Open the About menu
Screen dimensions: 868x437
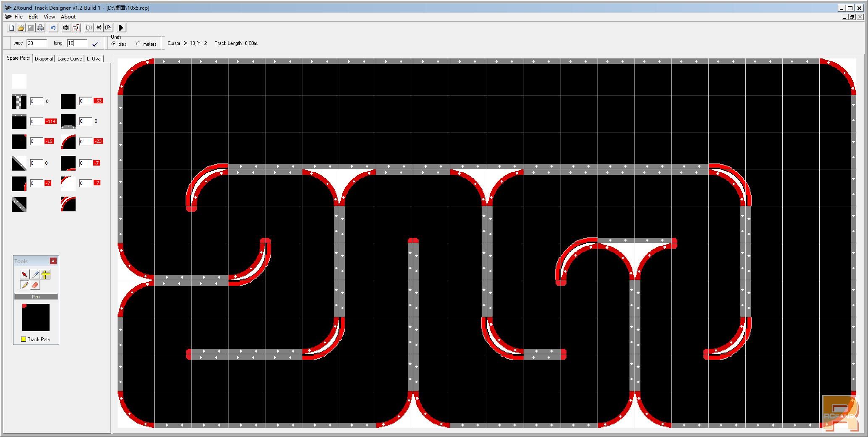coord(68,17)
